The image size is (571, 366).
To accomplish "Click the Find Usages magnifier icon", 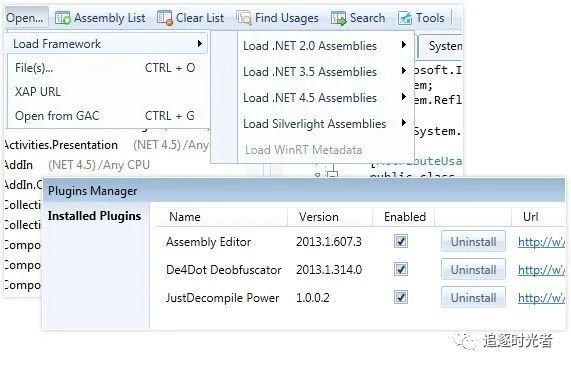I will pos(244,18).
